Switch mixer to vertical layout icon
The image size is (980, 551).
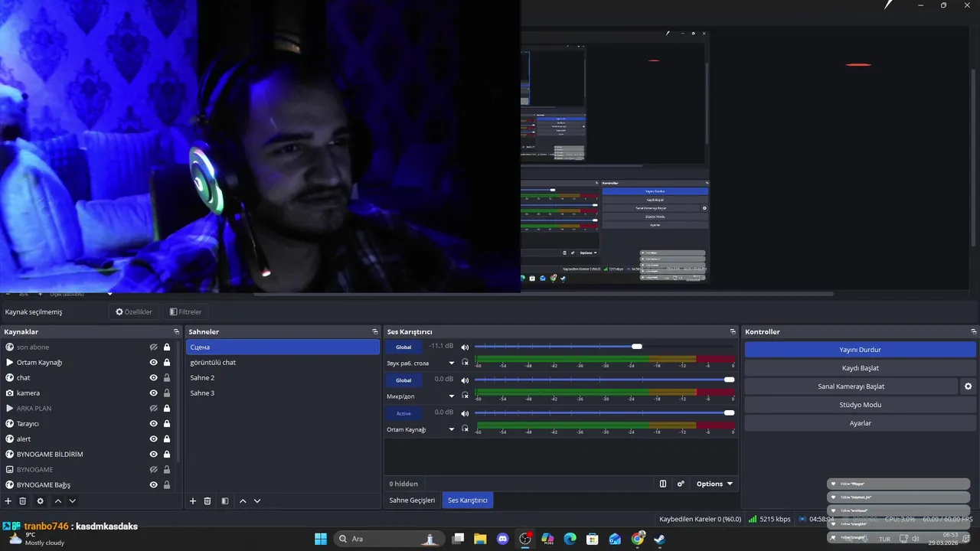663,484
